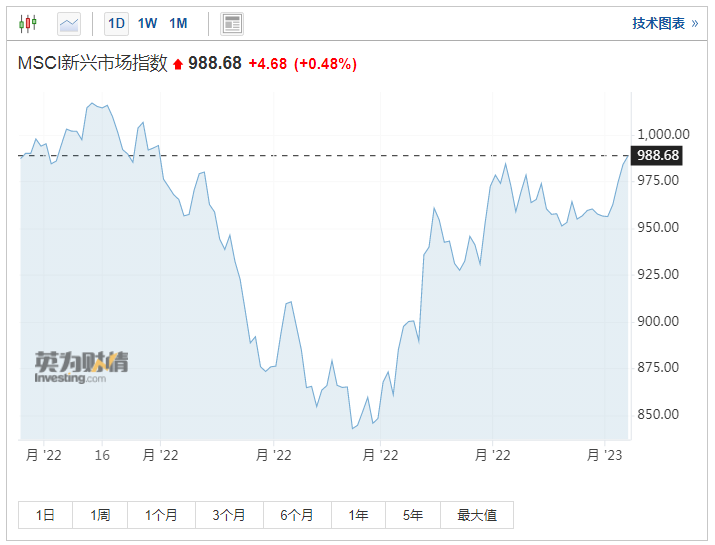Show the 5年 range

tap(413, 515)
